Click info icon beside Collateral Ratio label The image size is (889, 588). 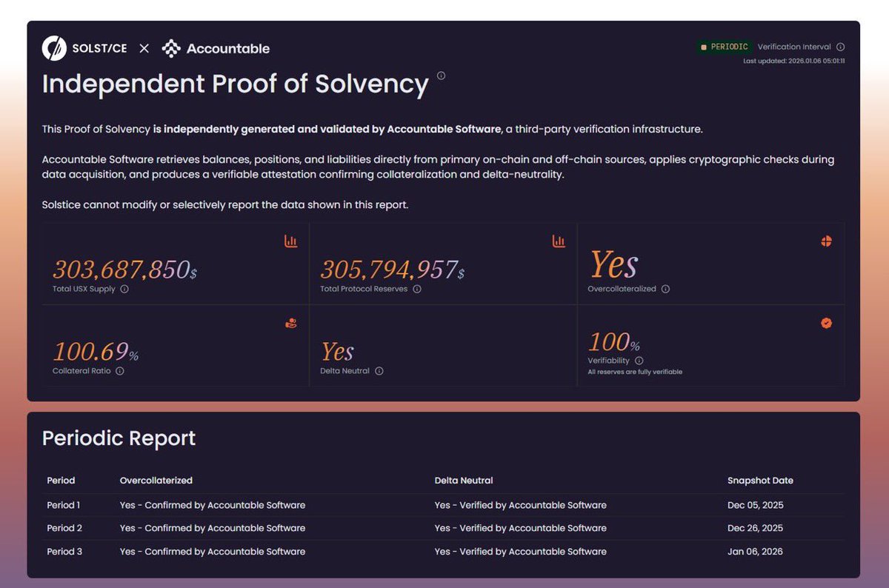click(120, 371)
